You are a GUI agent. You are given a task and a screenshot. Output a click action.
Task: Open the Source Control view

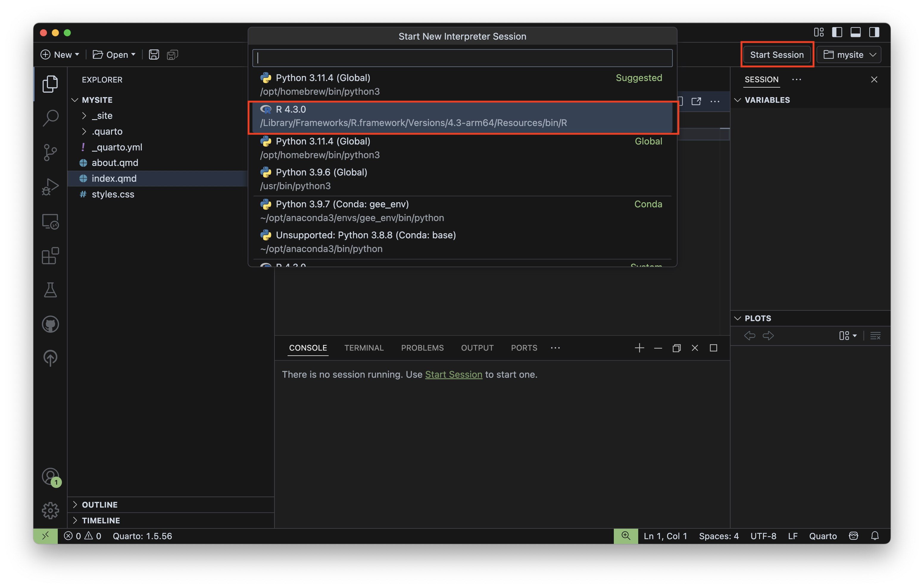tap(50, 153)
